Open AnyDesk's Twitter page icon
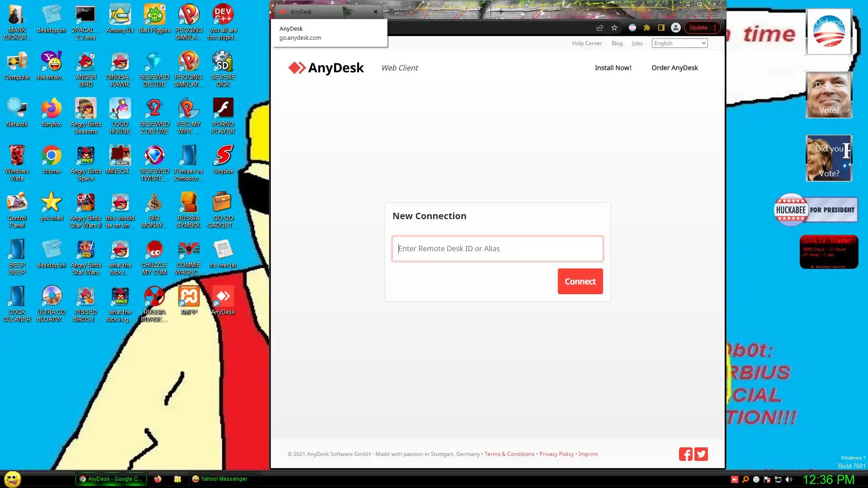Viewport: 868px width, 488px height. click(x=701, y=454)
